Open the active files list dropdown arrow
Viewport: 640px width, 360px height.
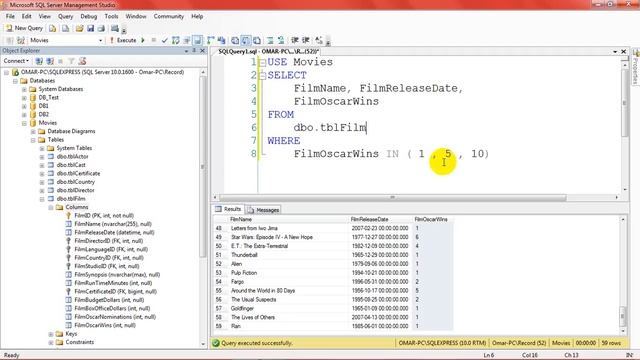pyautogui.click(x=615, y=51)
